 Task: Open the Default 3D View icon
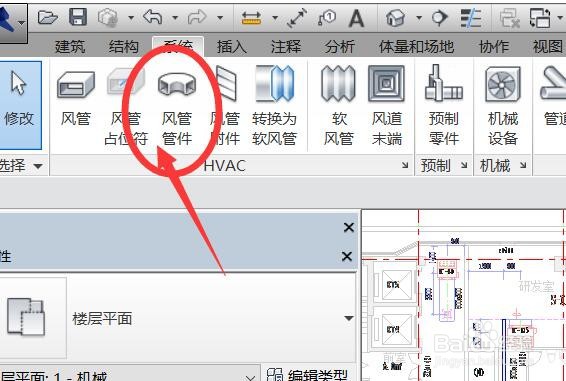click(x=395, y=17)
